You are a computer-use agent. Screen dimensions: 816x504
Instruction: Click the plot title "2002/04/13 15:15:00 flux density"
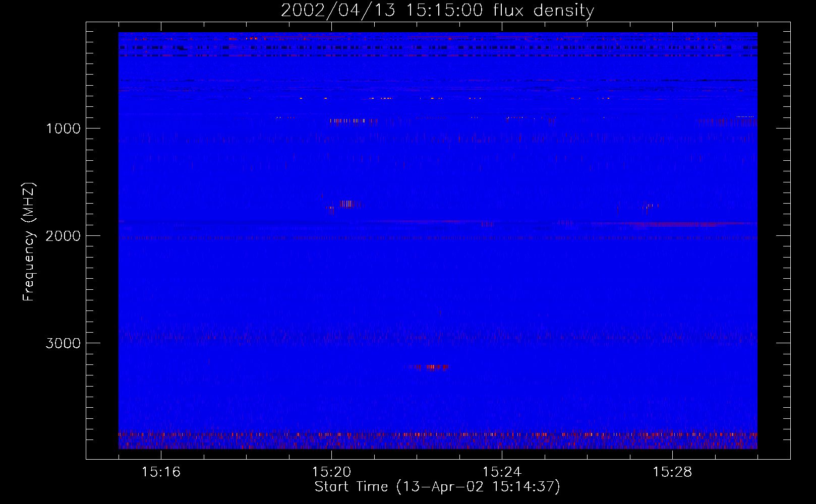tap(437, 10)
